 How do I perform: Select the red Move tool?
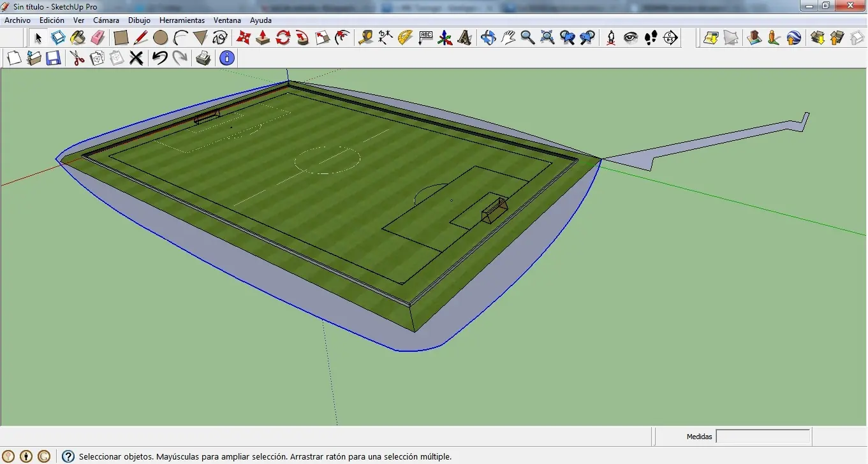[x=243, y=38]
